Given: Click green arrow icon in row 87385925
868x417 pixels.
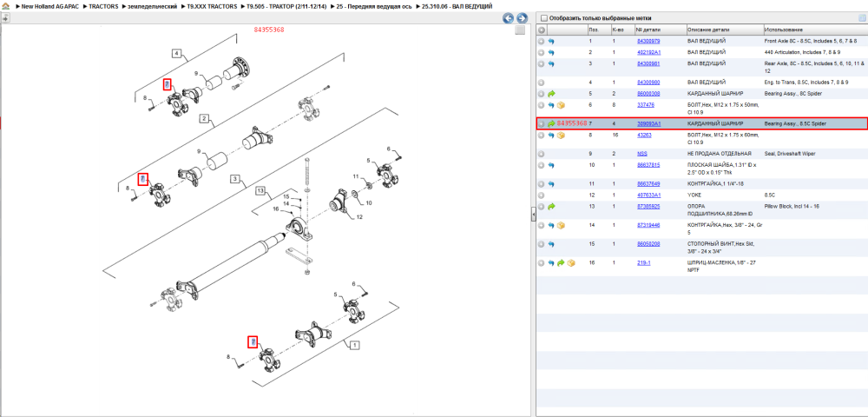Looking at the screenshot, I should click(551, 207).
